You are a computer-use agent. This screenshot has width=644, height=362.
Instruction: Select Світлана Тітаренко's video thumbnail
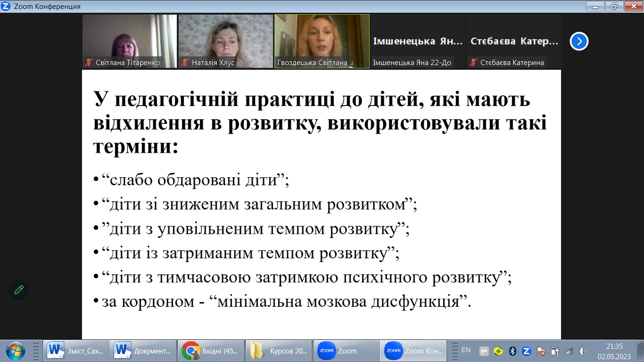click(130, 41)
